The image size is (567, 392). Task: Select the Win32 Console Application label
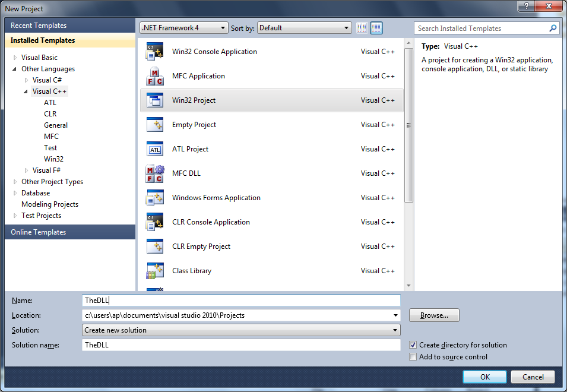coord(214,51)
